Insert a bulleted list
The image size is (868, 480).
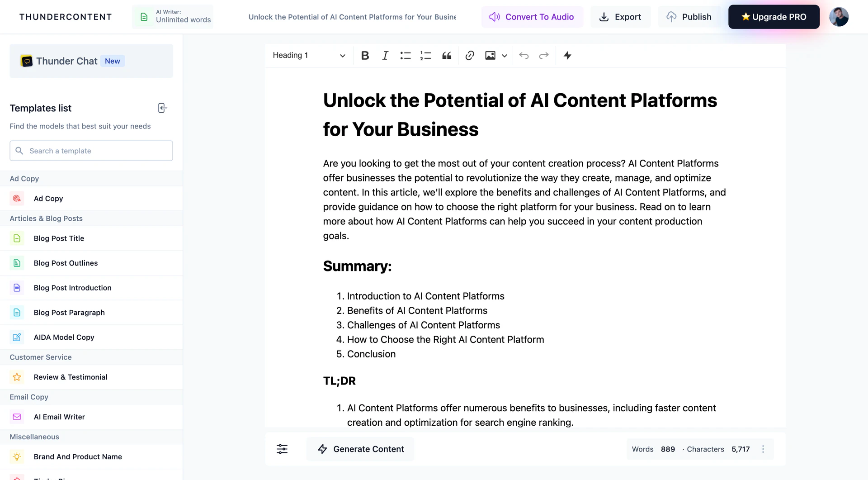pos(405,55)
